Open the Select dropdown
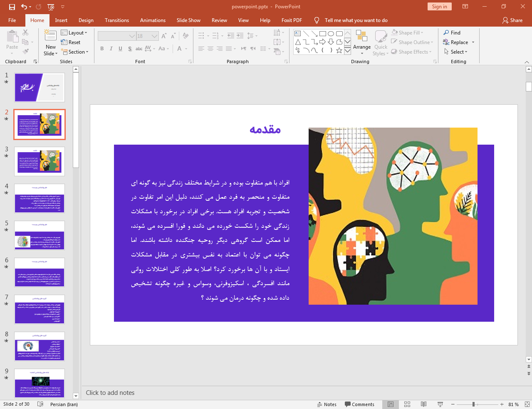The image size is (532, 409). 456,52
